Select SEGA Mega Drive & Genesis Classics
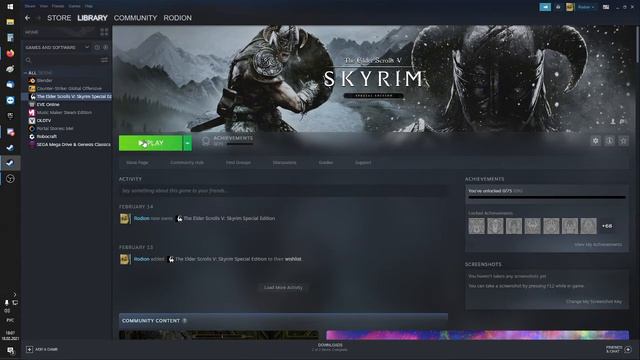The image size is (640, 360). tap(73, 144)
